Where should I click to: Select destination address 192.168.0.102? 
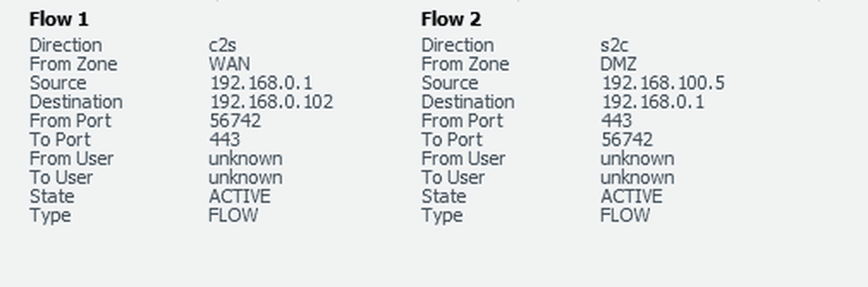coord(272,102)
